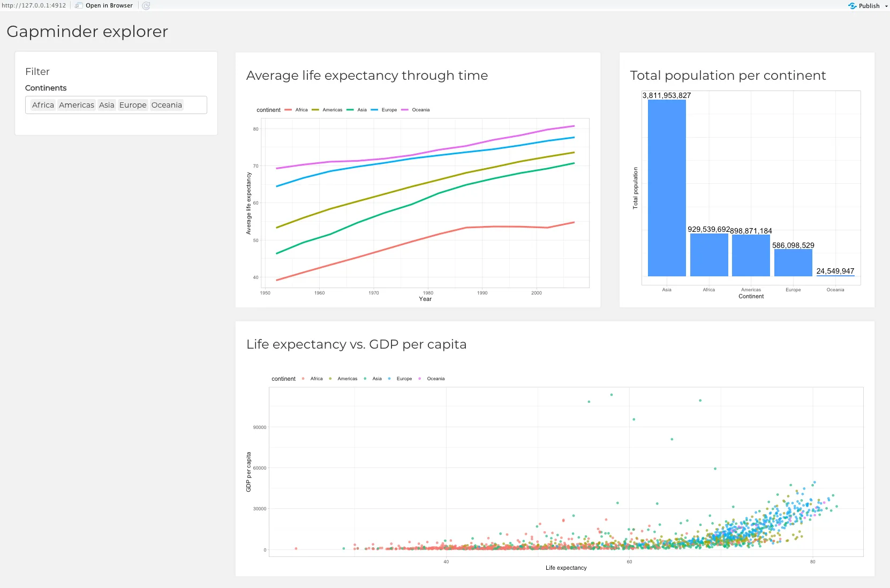Expand the Publish dropdown arrow
The height and width of the screenshot is (588, 890).
click(x=886, y=6)
